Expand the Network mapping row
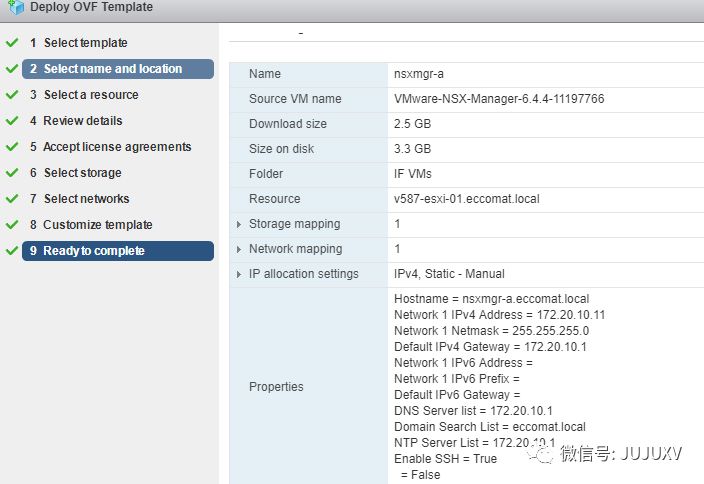Screen dimensions: 704x484 click(239, 249)
